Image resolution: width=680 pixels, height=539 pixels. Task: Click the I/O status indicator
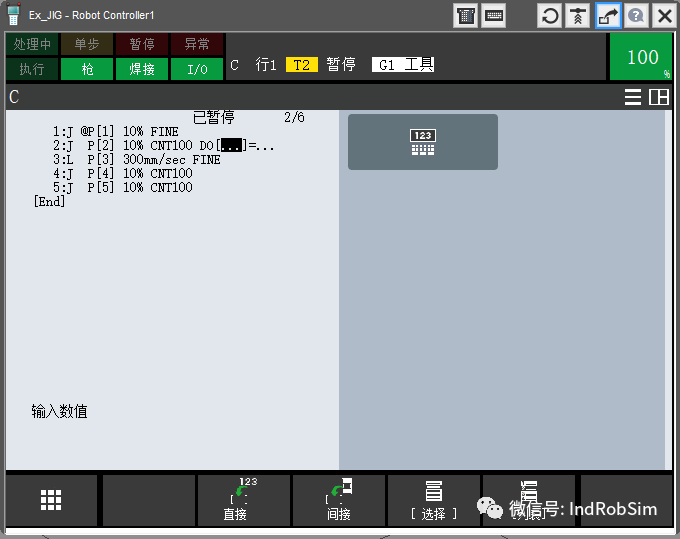tap(197, 69)
